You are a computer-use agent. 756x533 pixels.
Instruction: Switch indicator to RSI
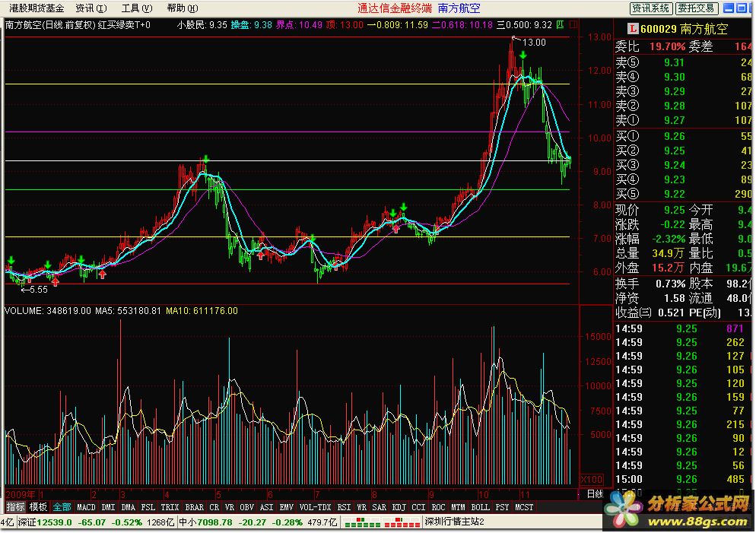pyautogui.click(x=344, y=507)
